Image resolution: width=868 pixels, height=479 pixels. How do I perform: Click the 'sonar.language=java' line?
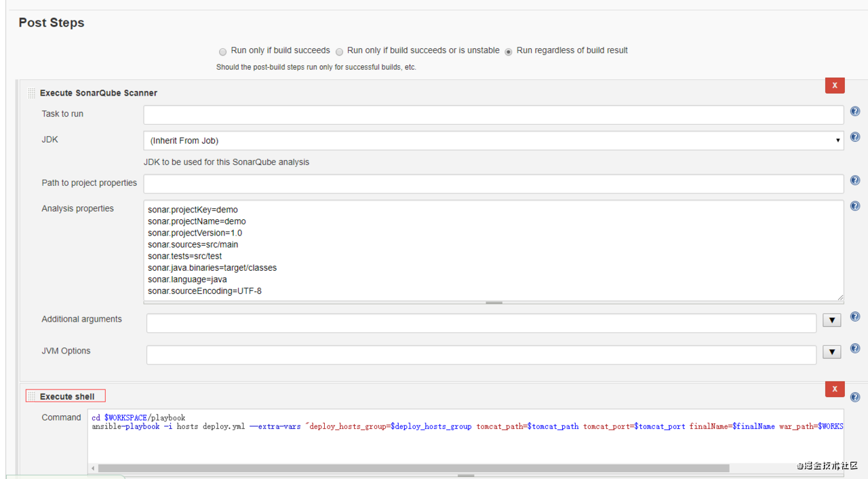(187, 280)
